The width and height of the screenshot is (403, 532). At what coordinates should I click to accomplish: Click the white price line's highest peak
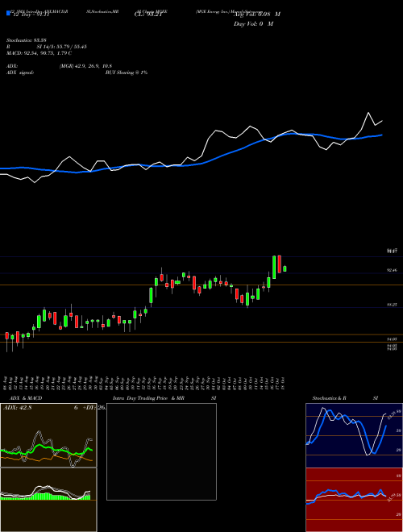pyautogui.click(x=368, y=113)
